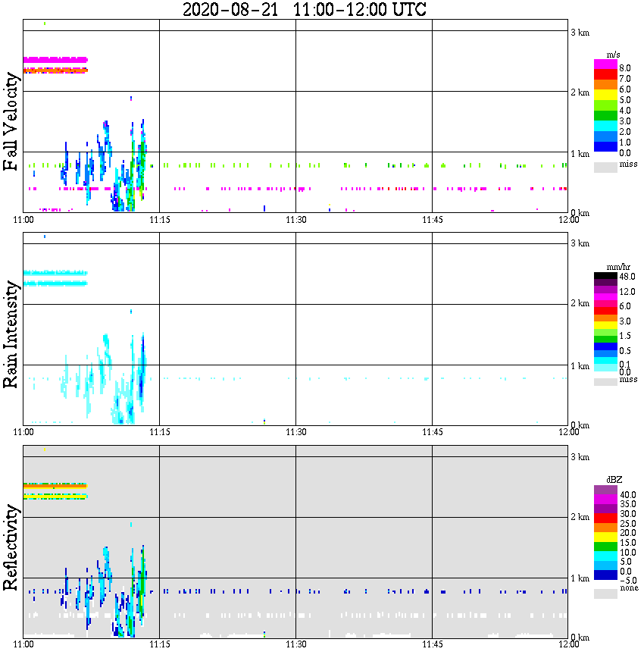
Task: Pick the gray "none" swatch in reflectivity legend
Action: [605, 594]
